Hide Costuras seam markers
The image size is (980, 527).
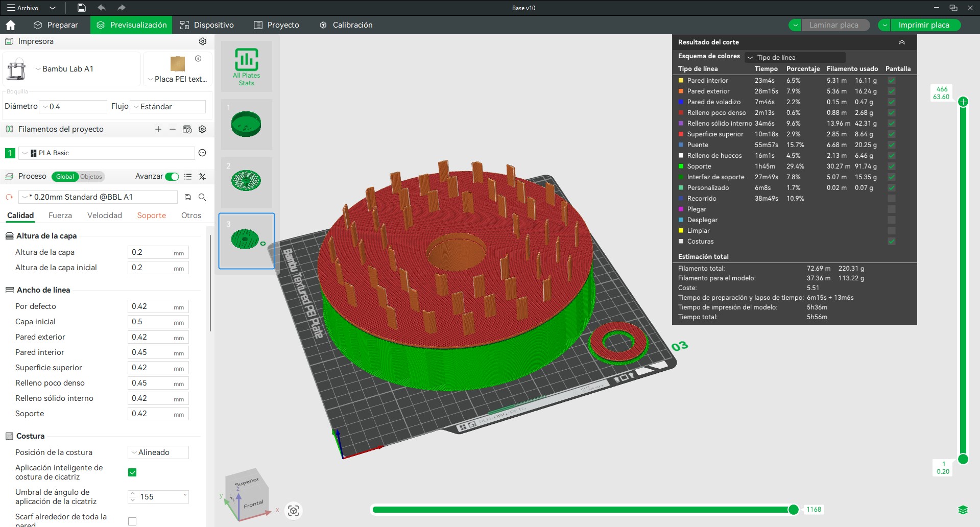click(x=892, y=242)
